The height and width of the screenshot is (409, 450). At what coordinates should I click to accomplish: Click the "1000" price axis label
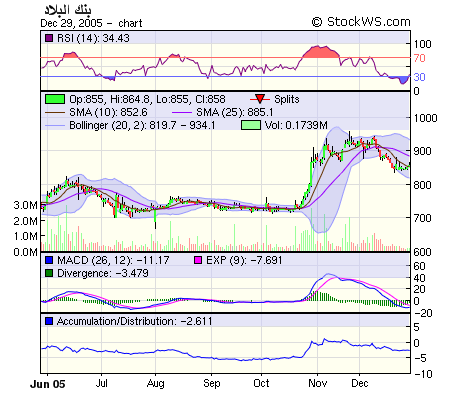click(425, 118)
